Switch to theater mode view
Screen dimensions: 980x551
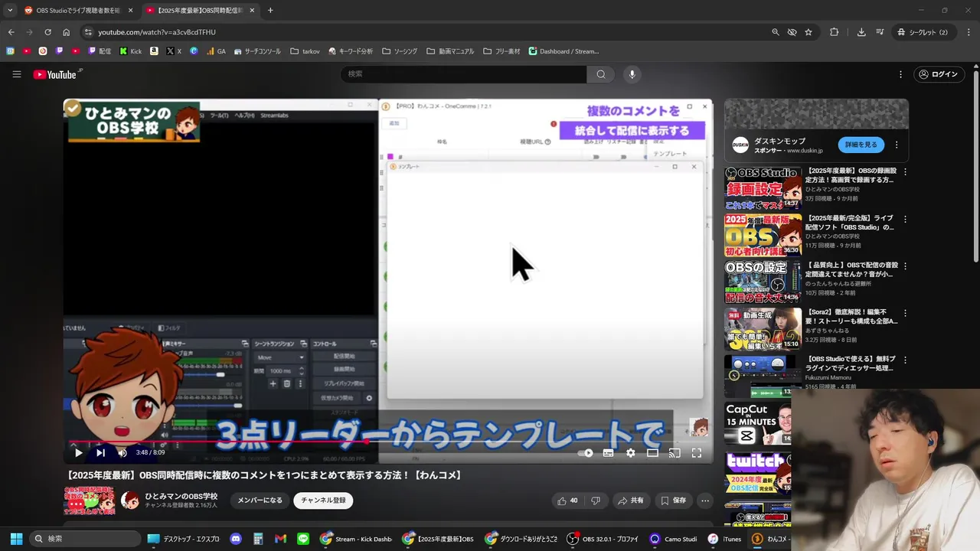tap(652, 452)
